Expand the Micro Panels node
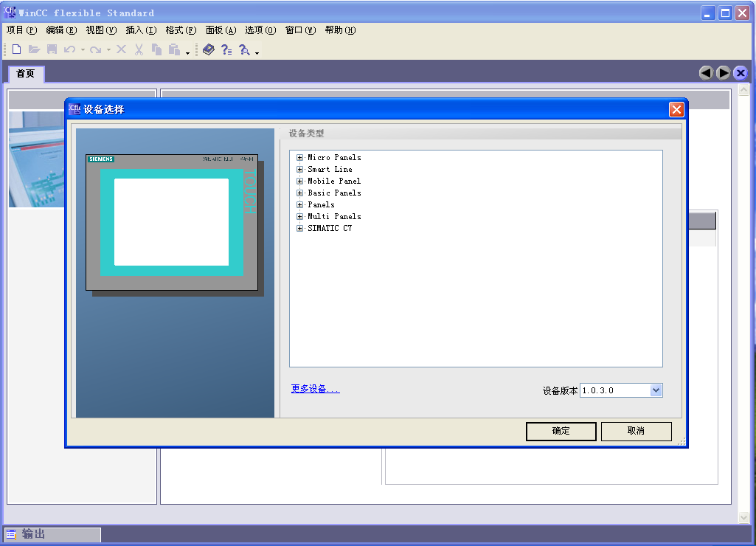The height and width of the screenshot is (546, 756). 300,158
